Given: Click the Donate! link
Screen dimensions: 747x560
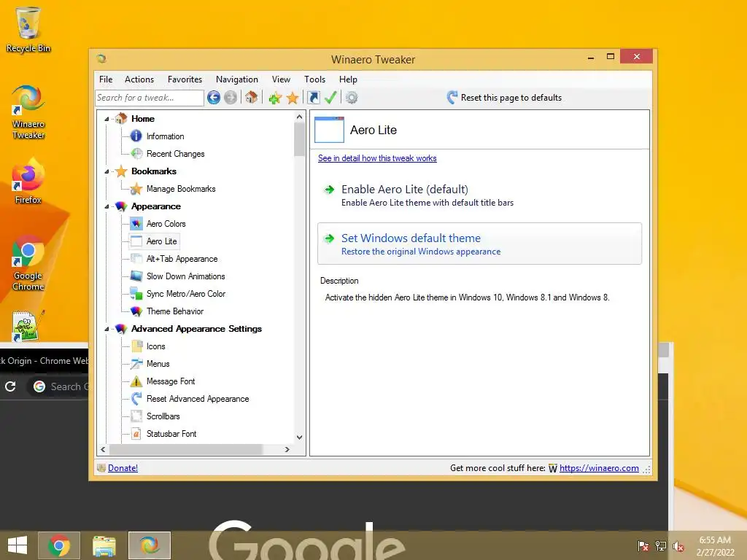Looking at the screenshot, I should point(123,468).
